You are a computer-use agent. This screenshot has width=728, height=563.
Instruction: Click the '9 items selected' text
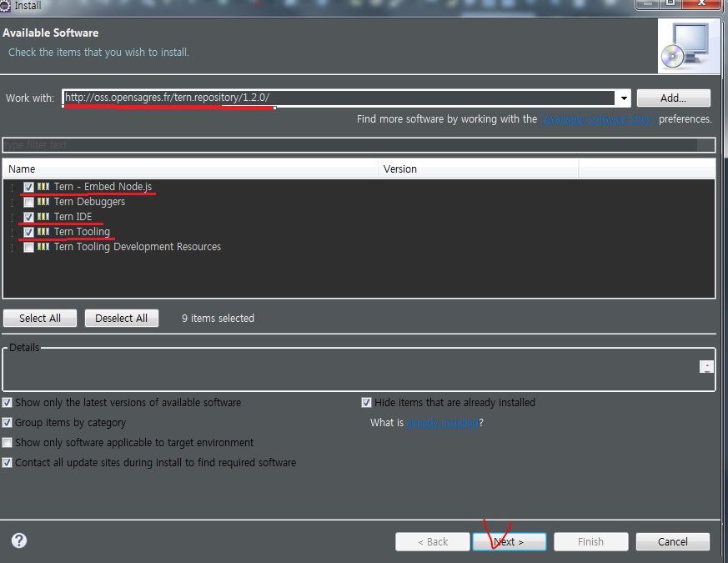[218, 318]
